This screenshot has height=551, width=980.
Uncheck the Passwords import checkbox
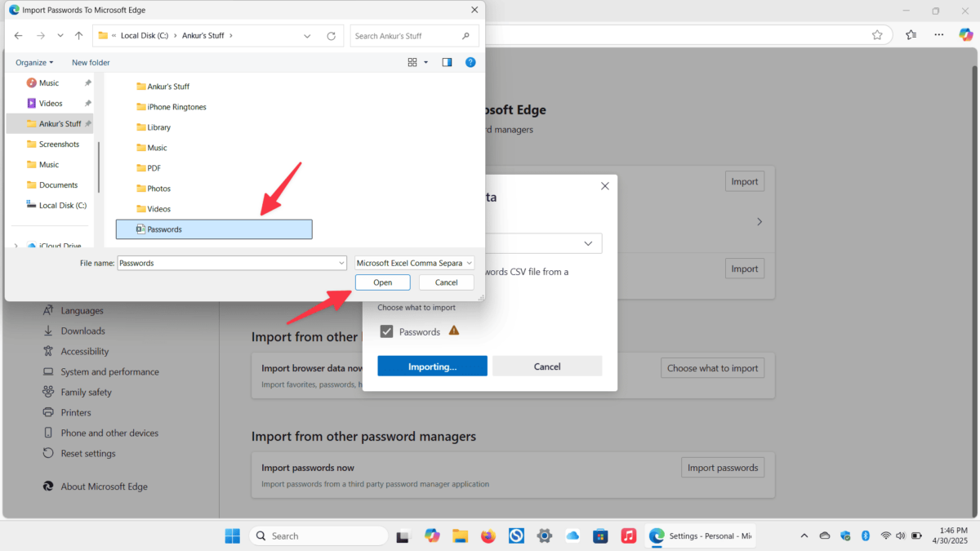click(x=387, y=331)
